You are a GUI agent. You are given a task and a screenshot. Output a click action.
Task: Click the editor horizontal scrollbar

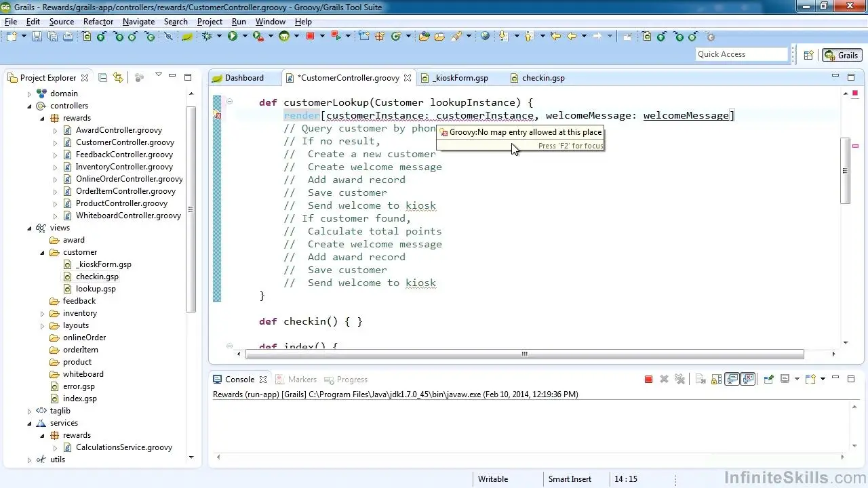(524, 354)
